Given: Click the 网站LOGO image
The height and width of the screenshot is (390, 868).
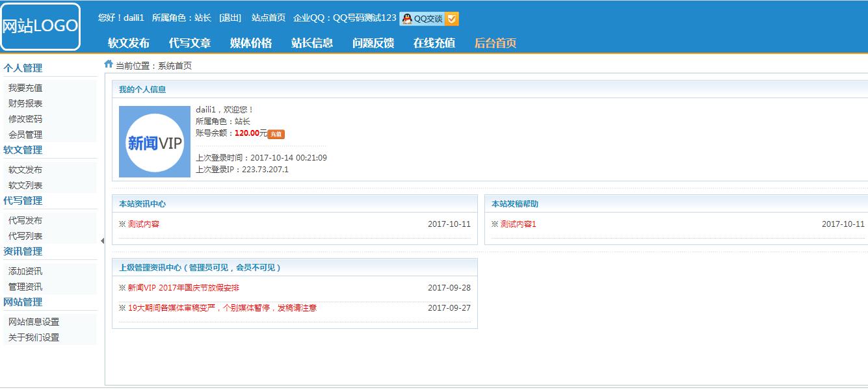Looking at the screenshot, I should coord(40,27).
